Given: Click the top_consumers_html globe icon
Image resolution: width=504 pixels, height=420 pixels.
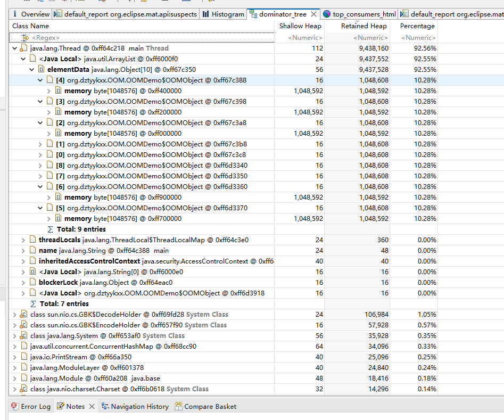Looking at the screenshot, I should pos(326,14).
